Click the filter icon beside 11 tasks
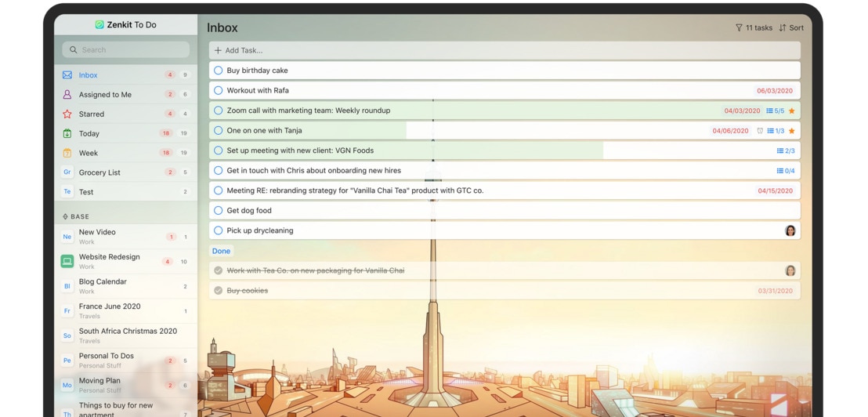868x417 pixels. pyautogui.click(x=738, y=28)
